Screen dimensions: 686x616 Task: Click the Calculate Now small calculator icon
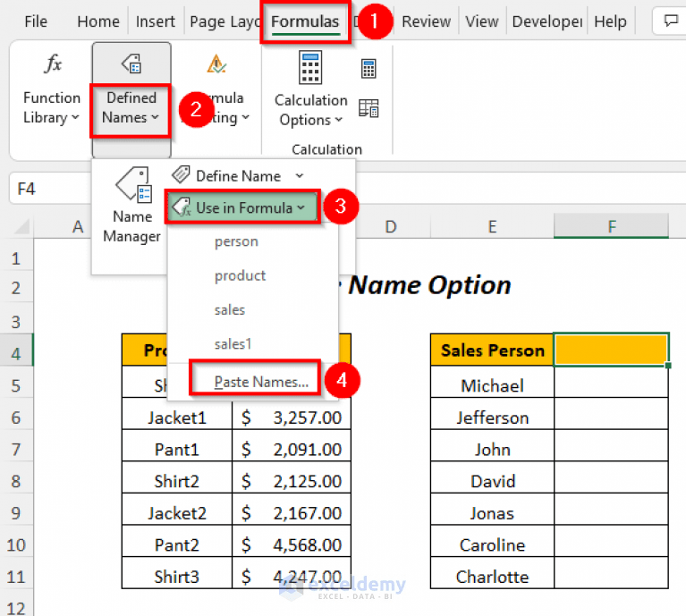click(x=368, y=69)
